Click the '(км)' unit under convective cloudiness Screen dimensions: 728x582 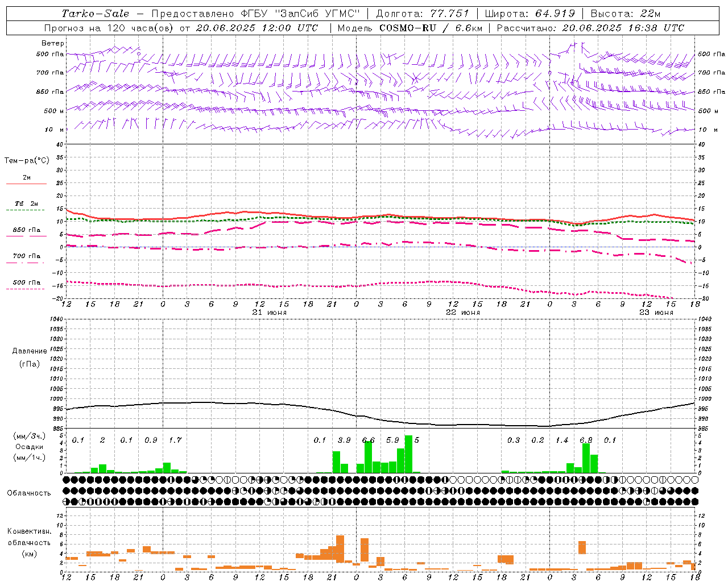coord(29,554)
